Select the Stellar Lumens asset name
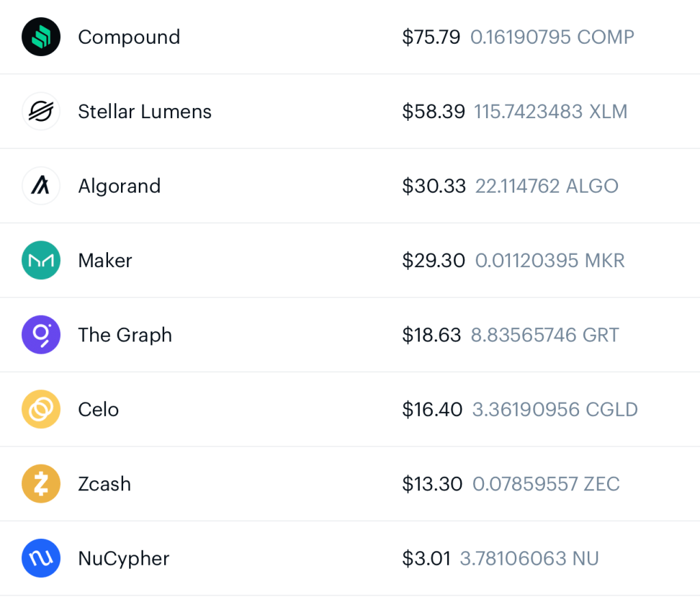Screen dimensions: 700x597 point(145,111)
